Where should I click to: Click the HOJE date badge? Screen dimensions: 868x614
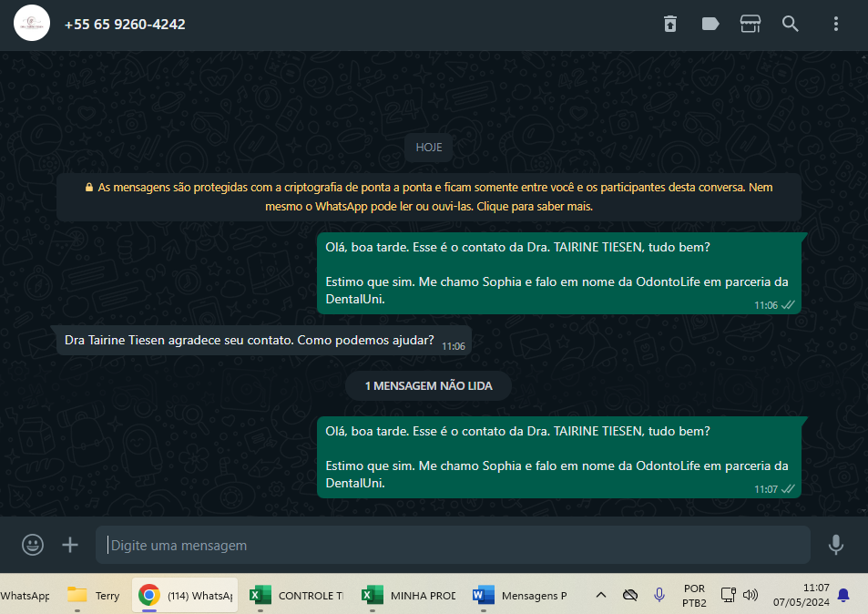click(x=428, y=148)
